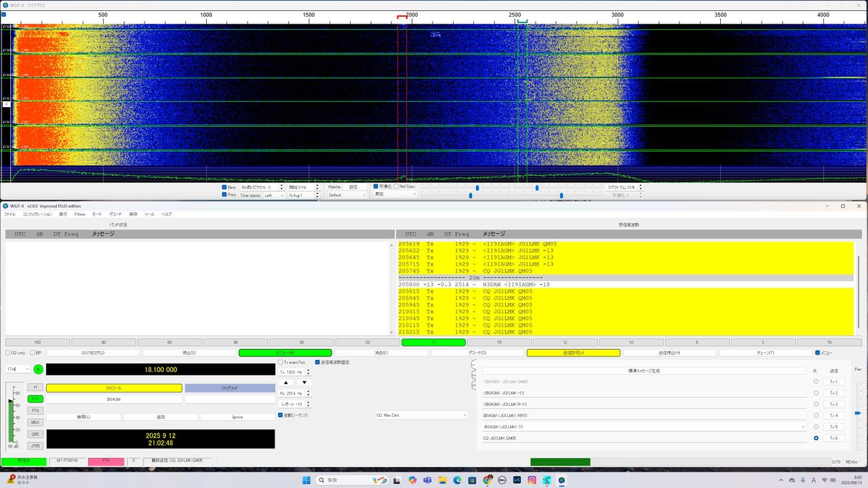
Task: Click the green round S button
Action: click(x=38, y=369)
